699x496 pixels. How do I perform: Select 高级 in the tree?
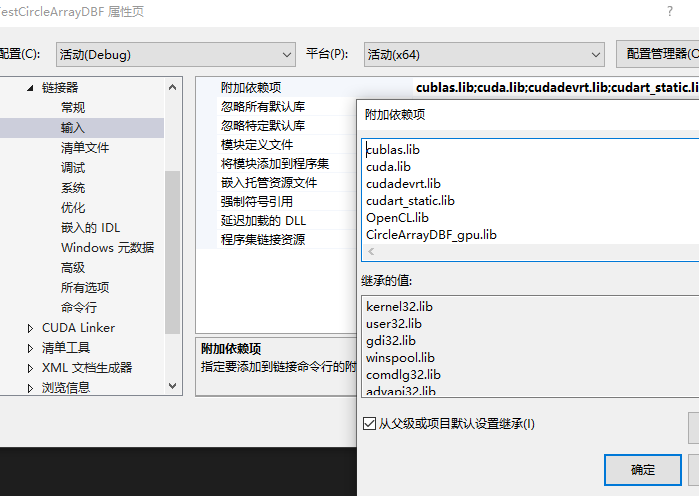point(73,267)
